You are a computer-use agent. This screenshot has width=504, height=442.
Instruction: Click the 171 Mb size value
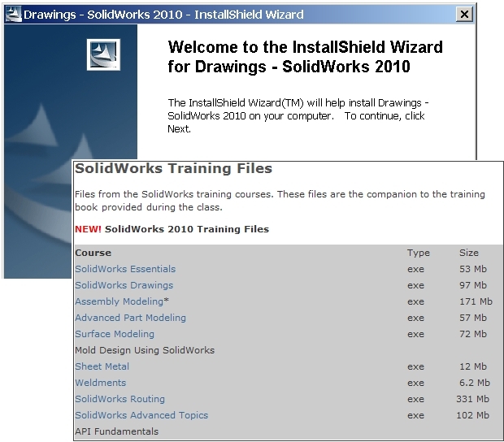[476, 301]
